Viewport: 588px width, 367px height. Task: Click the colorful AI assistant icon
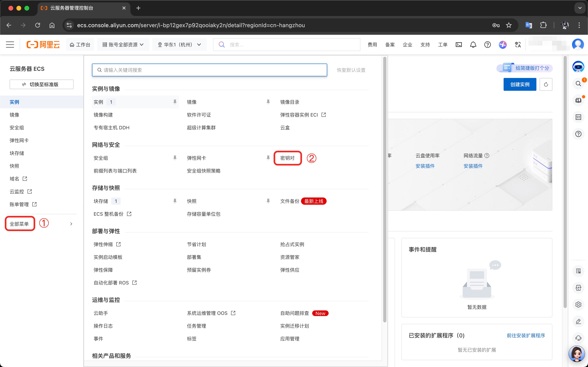click(x=503, y=45)
